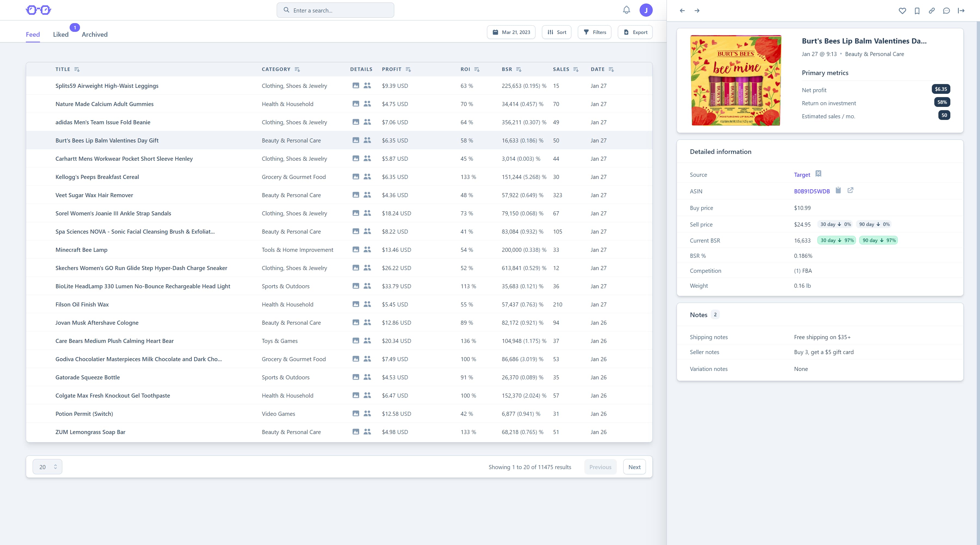Sort table by Profit column
Image resolution: width=980 pixels, height=545 pixels.
coord(408,69)
